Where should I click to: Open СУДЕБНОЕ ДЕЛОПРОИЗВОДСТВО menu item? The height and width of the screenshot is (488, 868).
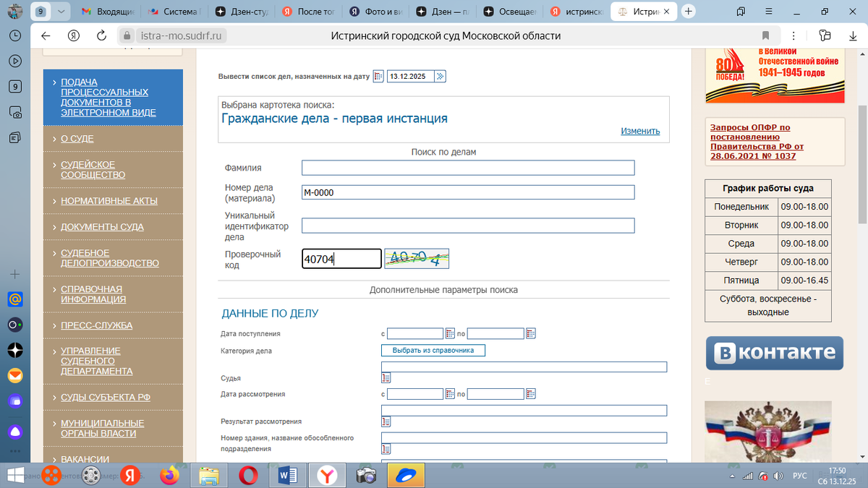[x=109, y=257]
